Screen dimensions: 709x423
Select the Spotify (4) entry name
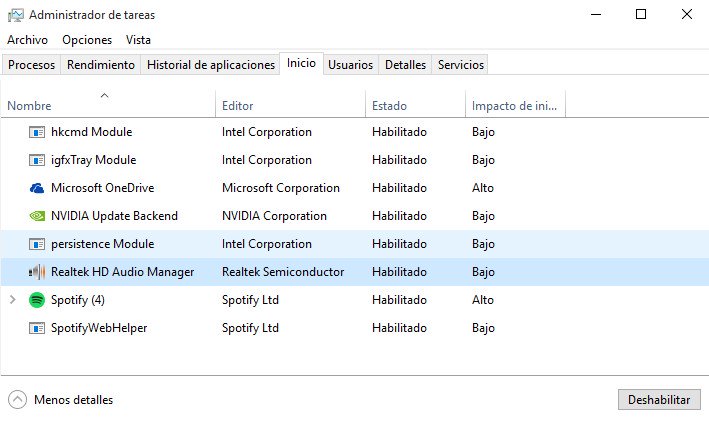click(x=77, y=300)
